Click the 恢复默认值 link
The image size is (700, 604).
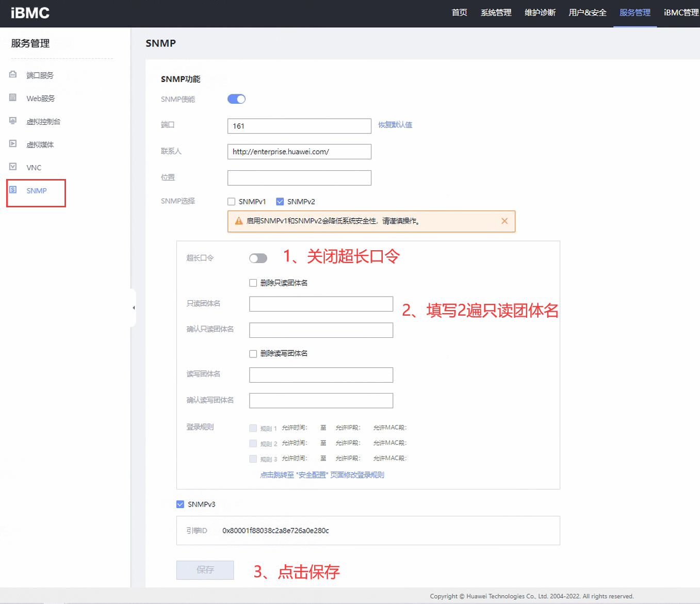(x=395, y=125)
